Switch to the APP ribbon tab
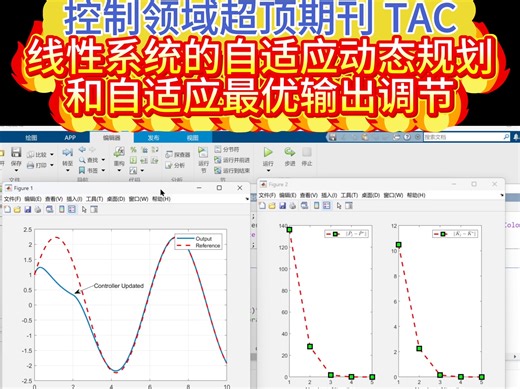 (70, 137)
